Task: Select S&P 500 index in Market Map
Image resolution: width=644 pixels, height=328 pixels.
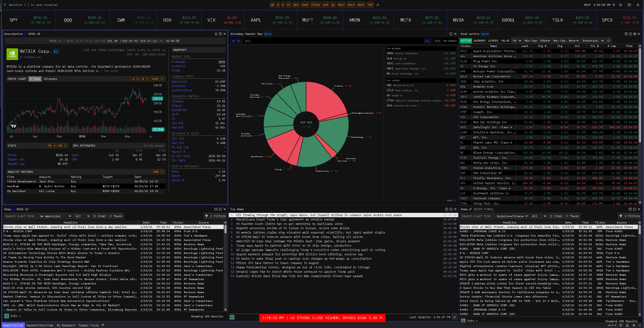Action: [236, 41]
